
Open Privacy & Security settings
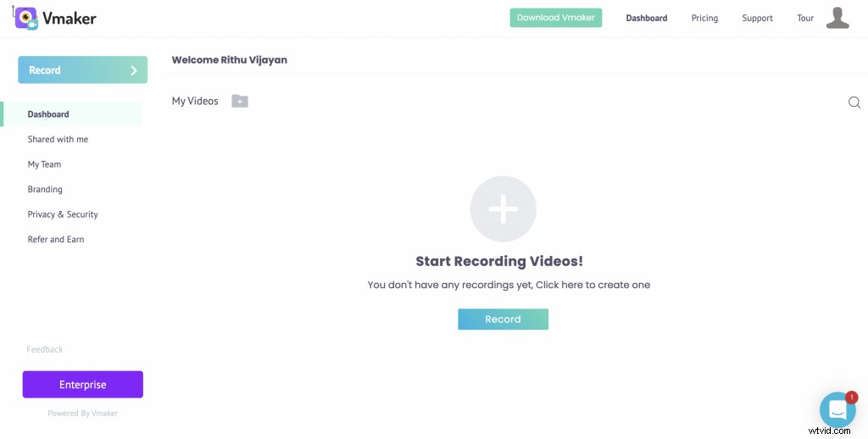[63, 214]
